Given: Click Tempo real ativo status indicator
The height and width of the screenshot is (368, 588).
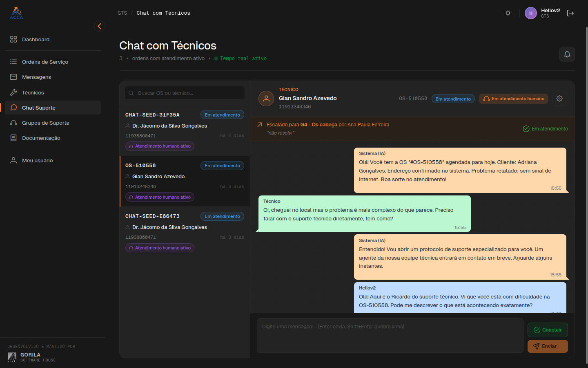Looking at the screenshot, I should (241, 58).
